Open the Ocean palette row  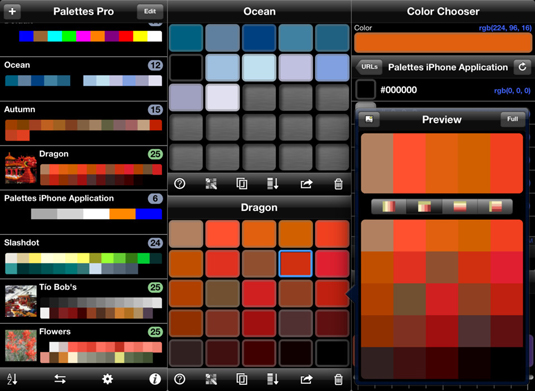tap(83, 79)
